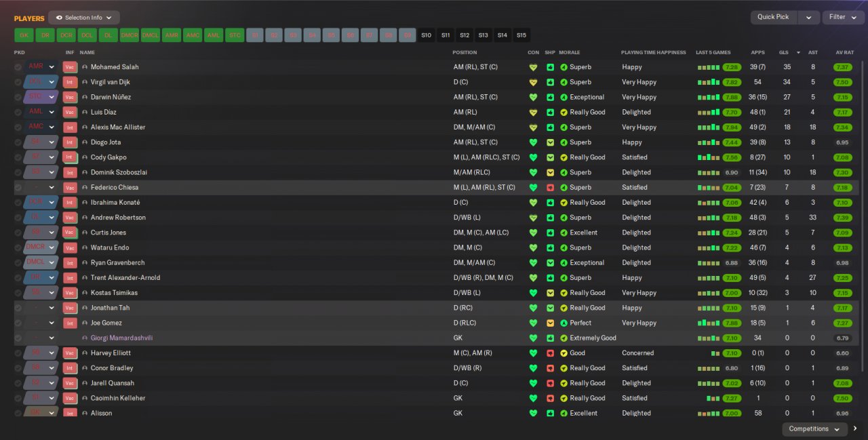
Task: Click Andrew Robertson's morale icon
Action: tap(564, 218)
